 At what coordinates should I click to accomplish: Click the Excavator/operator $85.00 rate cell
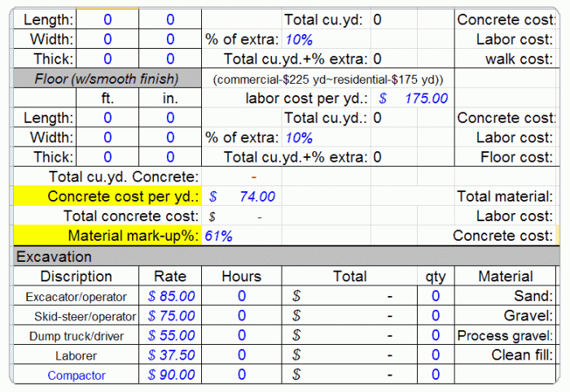(171, 296)
